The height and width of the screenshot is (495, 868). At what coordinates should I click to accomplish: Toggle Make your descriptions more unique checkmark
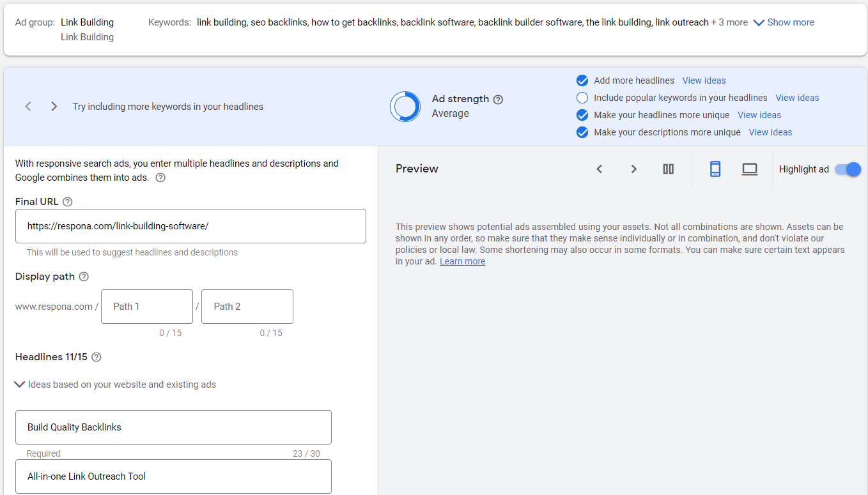click(582, 132)
